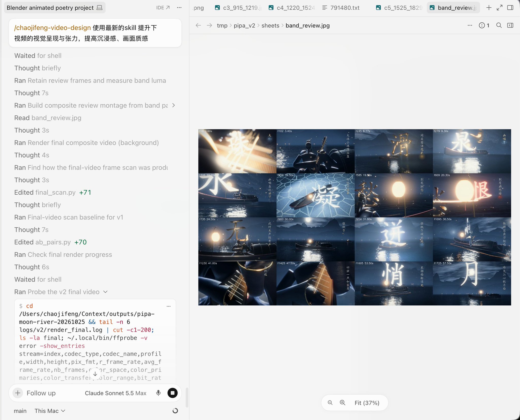
Task: Switch to the c5_1525_1829 tab
Action: click(399, 8)
